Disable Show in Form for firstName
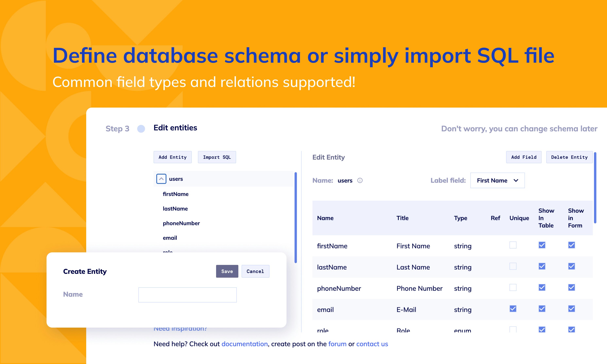This screenshot has height=364, width=607. 571,245
